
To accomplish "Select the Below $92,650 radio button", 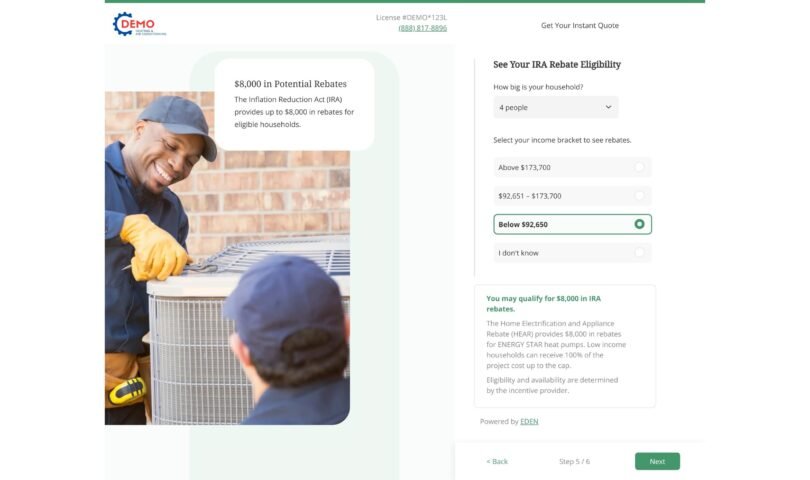I will pyautogui.click(x=639, y=224).
